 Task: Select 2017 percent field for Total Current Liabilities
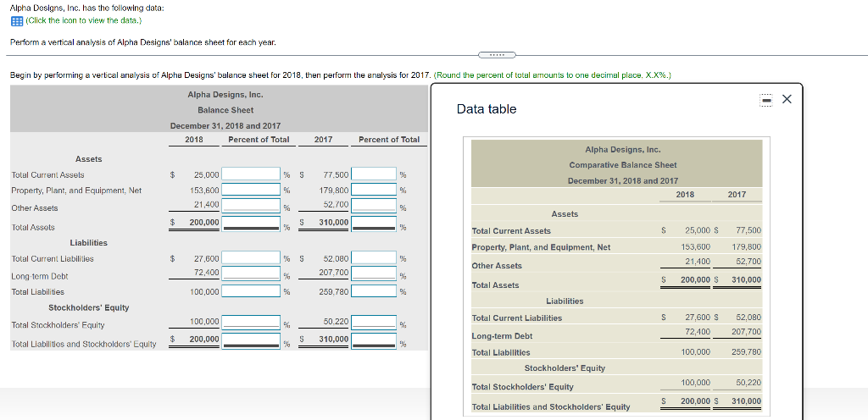click(374, 258)
